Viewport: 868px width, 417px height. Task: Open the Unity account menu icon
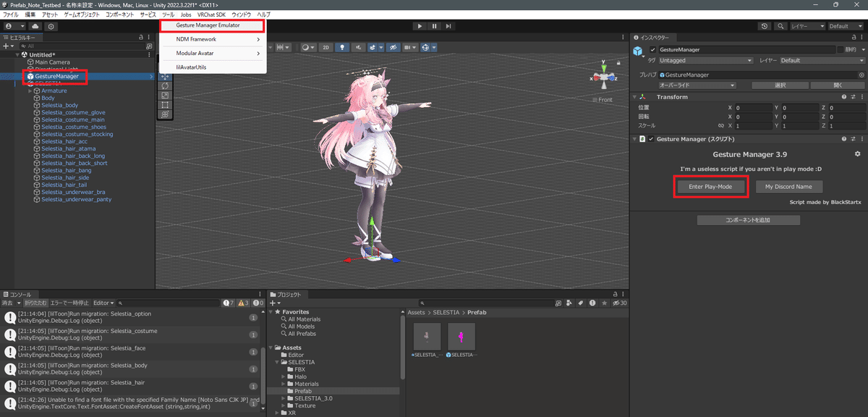pyautogui.click(x=9, y=26)
